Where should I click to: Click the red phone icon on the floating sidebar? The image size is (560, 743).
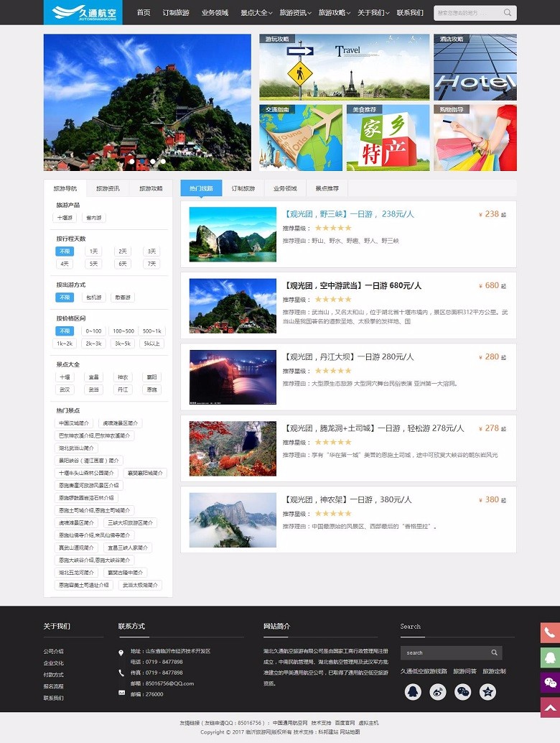coord(550,632)
